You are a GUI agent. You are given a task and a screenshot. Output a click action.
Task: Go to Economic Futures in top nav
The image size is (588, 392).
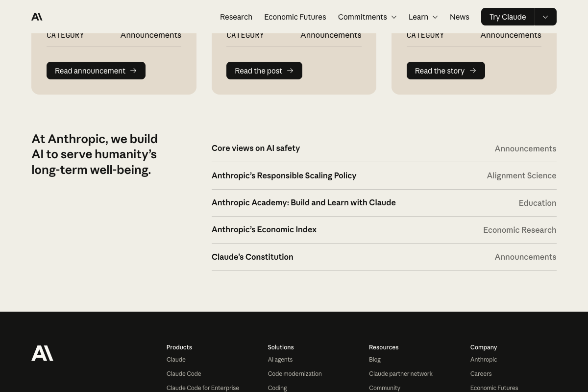[x=295, y=17]
